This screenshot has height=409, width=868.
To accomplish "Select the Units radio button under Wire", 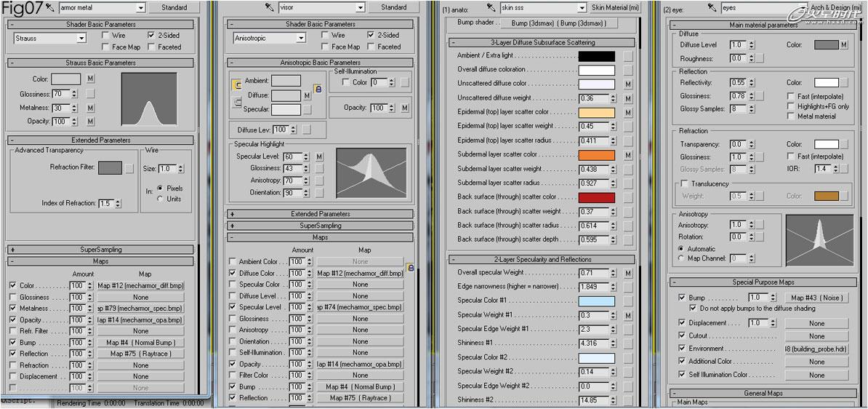I will [161, 199].
